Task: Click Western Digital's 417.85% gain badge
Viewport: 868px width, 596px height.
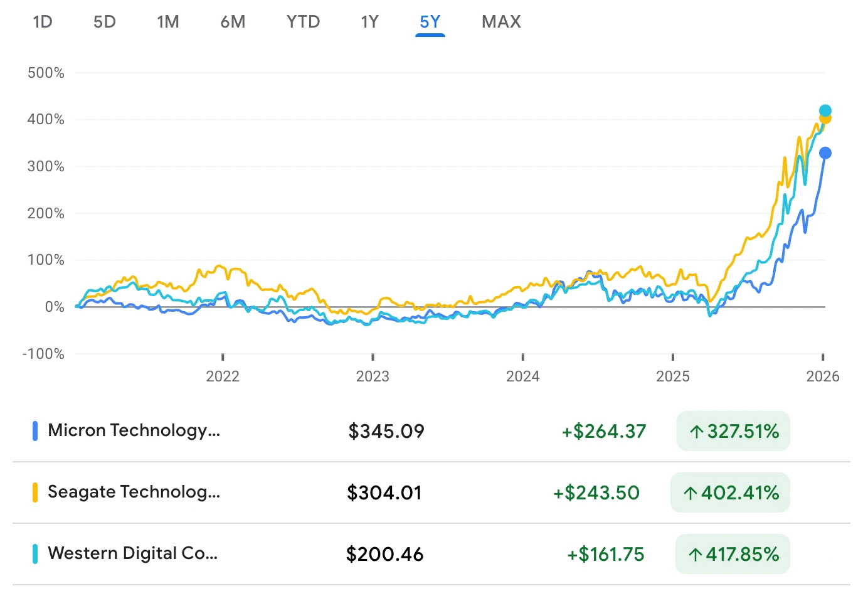Action: point(733,554)
